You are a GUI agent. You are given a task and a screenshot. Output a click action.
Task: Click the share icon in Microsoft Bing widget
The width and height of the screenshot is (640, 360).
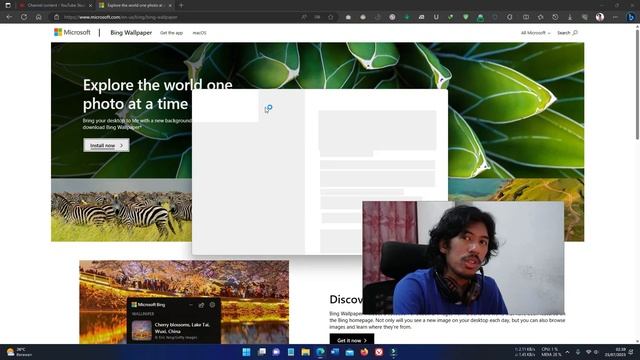pyautogui.click(x=201, y=304)
